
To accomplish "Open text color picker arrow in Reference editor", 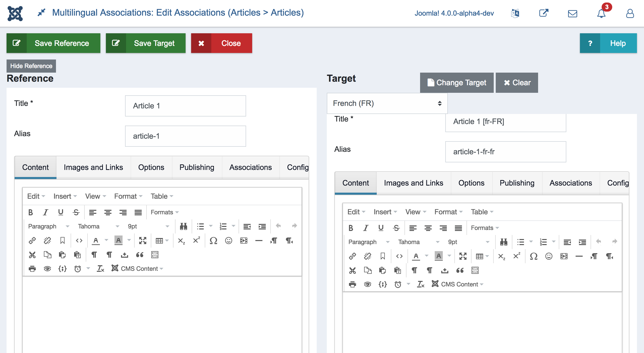I will point(106,240).
